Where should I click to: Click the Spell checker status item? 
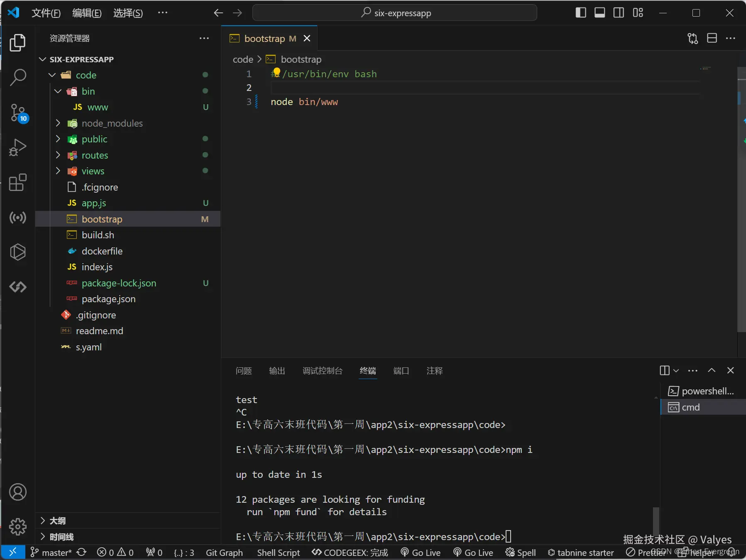521,553
